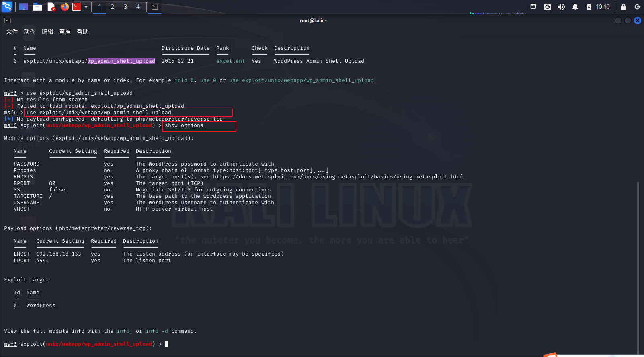Viewport: 644px width, 357px height.
Task: Click the log out panel icon
Action: coord(637,7)
